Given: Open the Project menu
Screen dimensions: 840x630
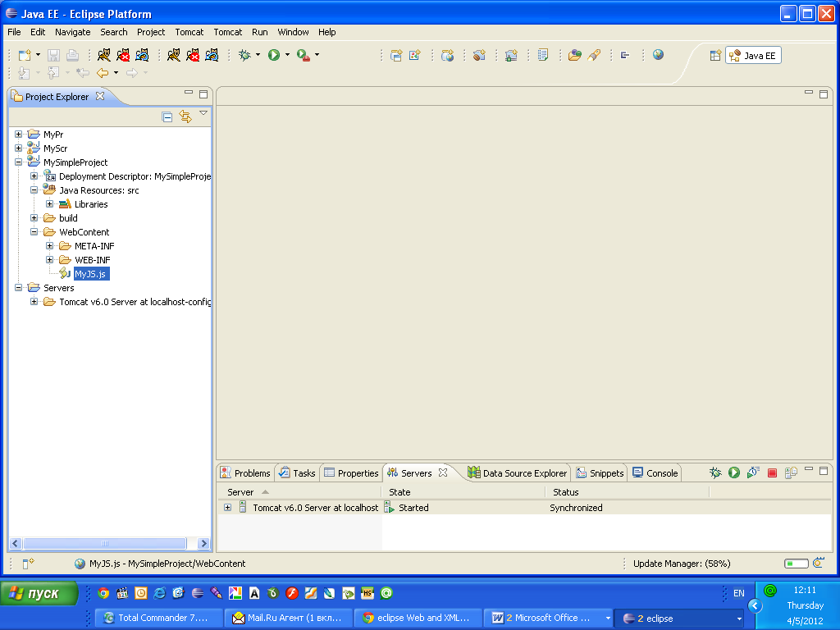Looking at the screenshot, I should 151,32.
